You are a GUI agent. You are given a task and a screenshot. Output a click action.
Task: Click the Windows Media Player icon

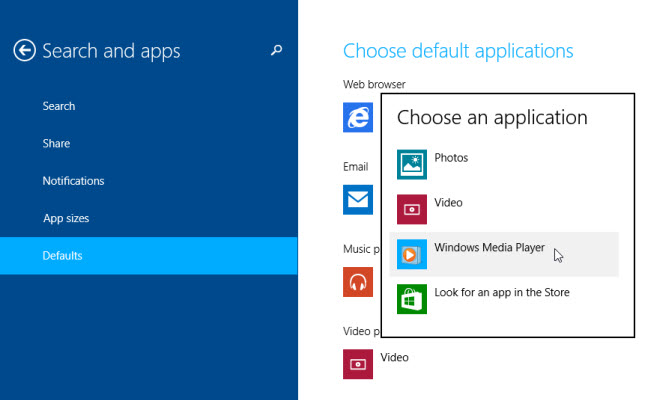point(412,254)
